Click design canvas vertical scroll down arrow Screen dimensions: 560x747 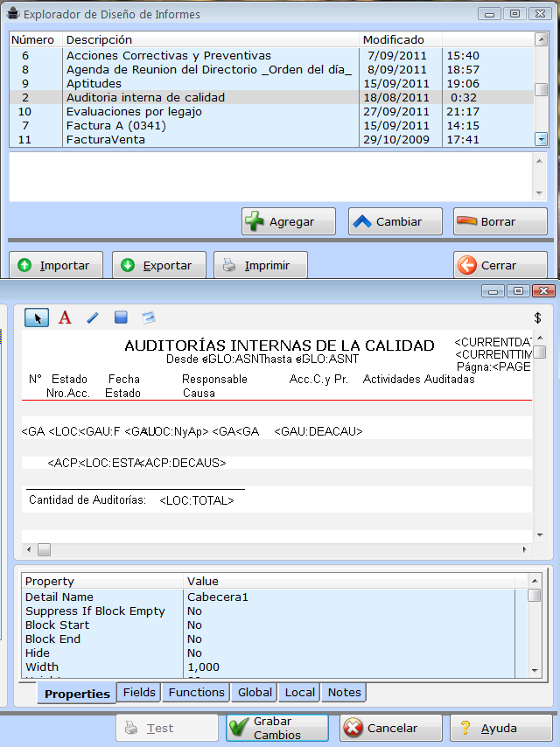point(540,535)
